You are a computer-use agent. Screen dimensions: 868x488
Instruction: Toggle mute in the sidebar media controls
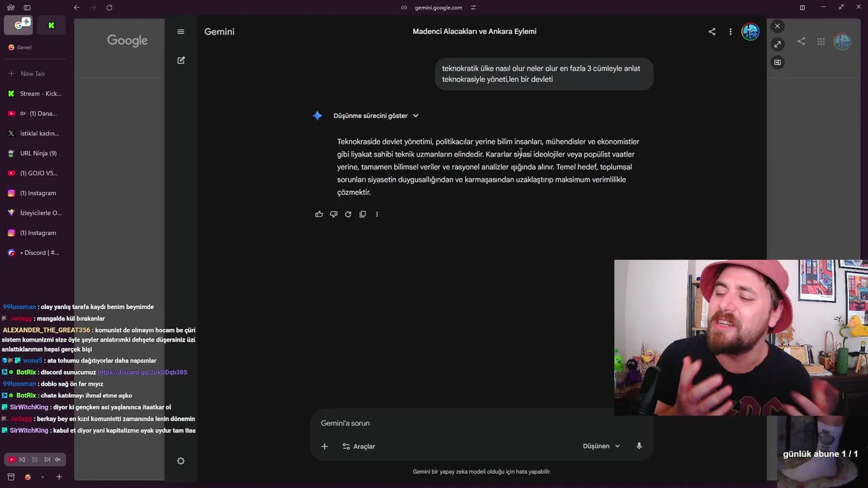58,460
